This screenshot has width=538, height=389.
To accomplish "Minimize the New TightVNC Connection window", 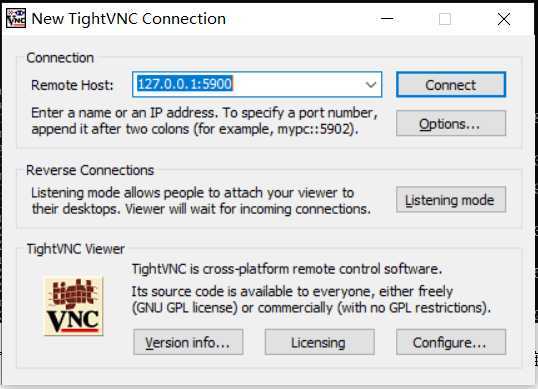I will [x=387, y=19].
